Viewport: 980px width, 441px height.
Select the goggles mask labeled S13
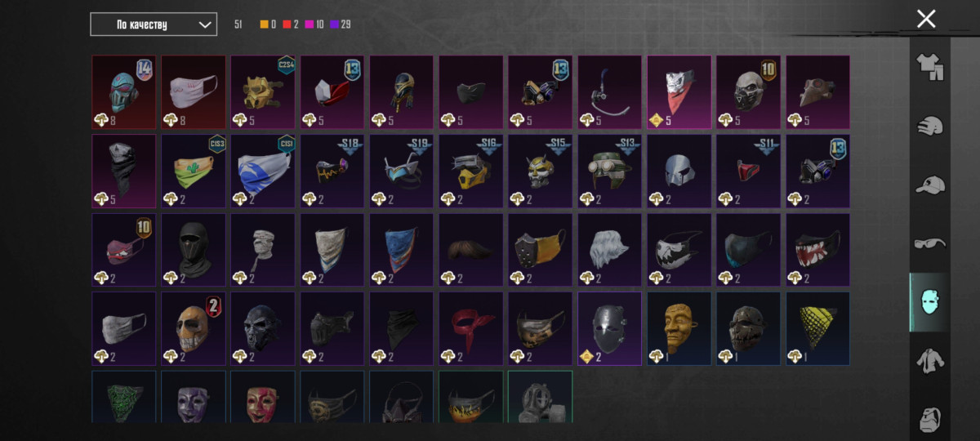pos(610,171)
